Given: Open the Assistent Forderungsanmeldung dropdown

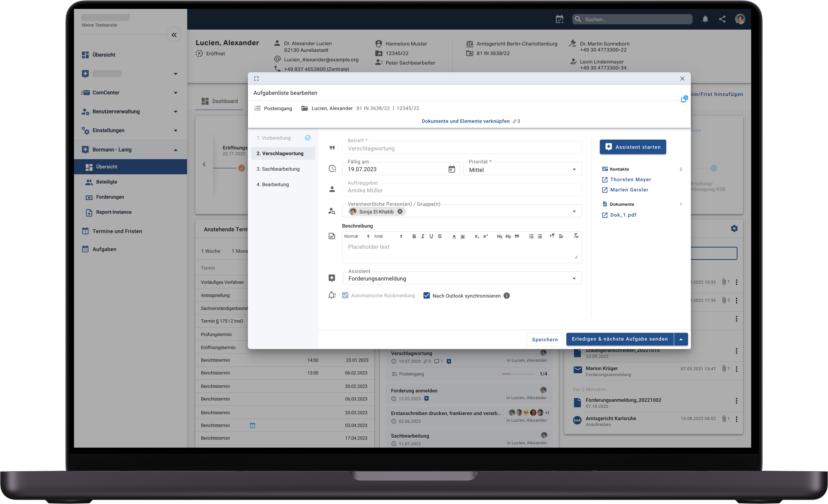Looking at the screenshot, I should pyautogui.click(x=574, y=278).
